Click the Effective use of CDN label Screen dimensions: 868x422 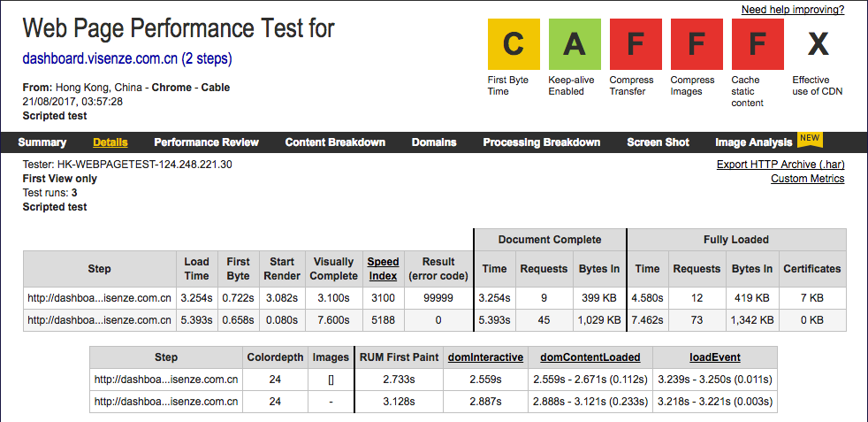[x=818, y=86]
